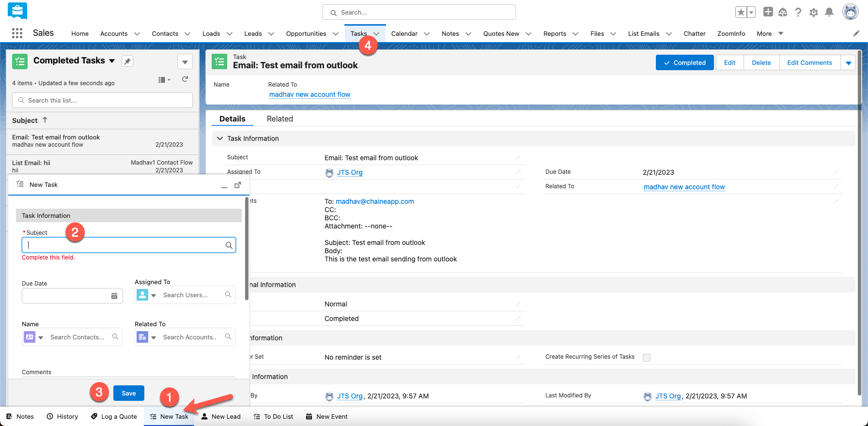Pin the Completed Tasks list view

[x=127, y=61]
